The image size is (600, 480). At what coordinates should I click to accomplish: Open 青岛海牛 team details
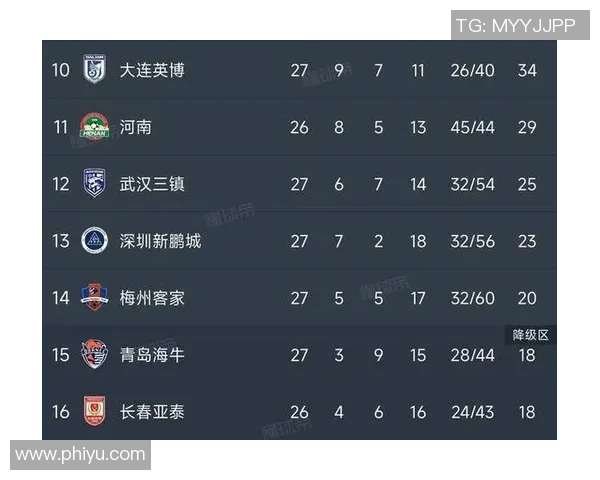[152, 355]
